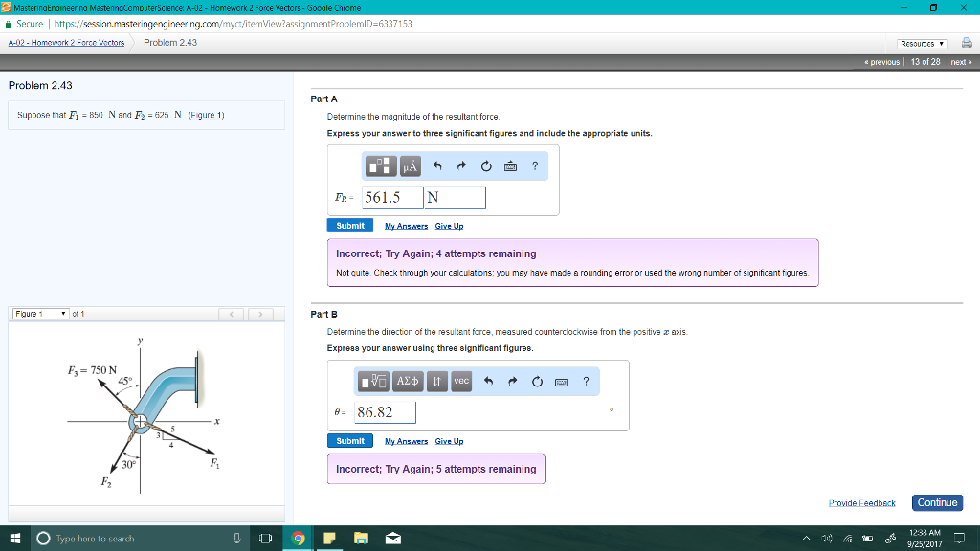This screenshot has height=551, width=980.
Task: Click the reset icon in Part A toolbar
Action: pos(485,166)
